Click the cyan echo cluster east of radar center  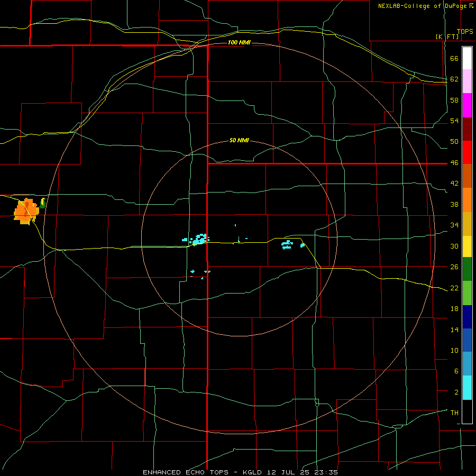click(287, 244)
